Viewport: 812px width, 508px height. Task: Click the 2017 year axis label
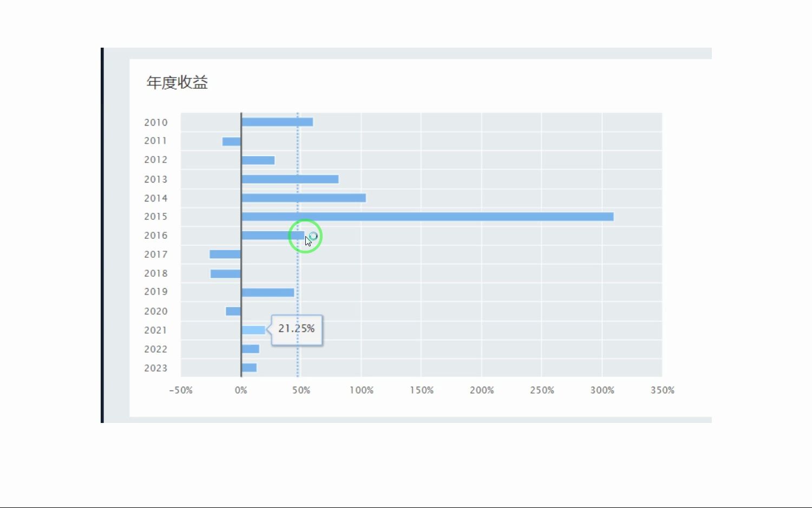click(156, 255)
